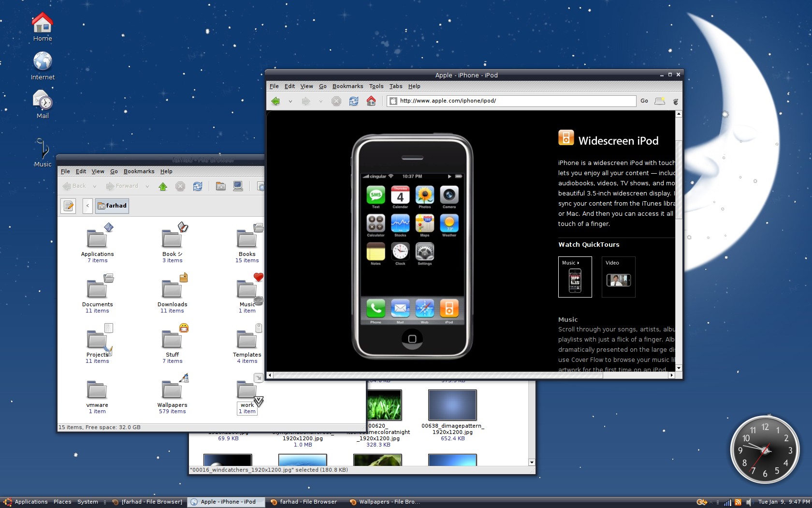Open the Templates folder
812x508 pixels.
247,344
